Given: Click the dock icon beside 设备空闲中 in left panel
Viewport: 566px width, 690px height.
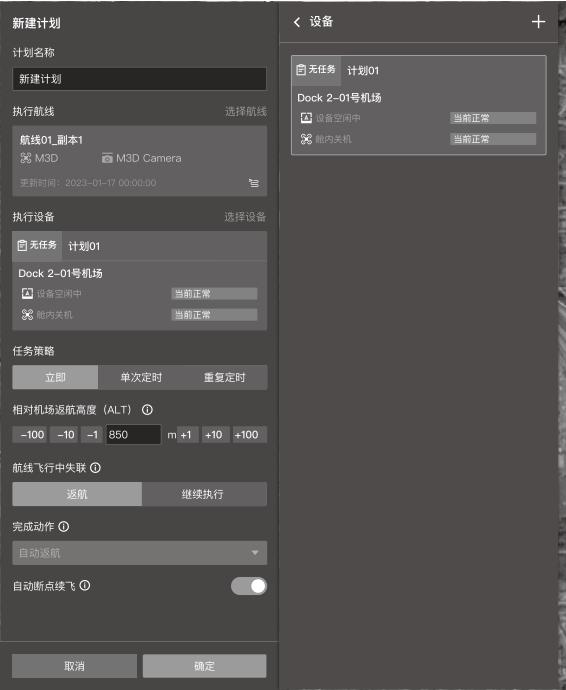Looking at the screenshot, I should coord(27,294).
